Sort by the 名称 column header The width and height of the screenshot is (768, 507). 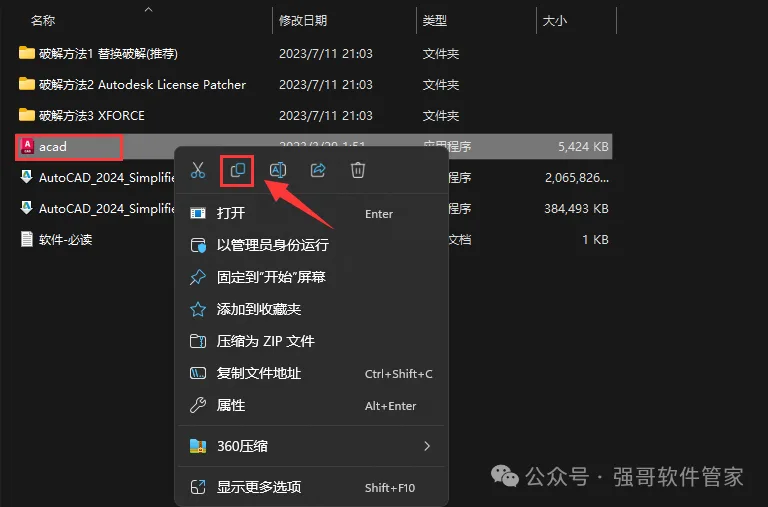coord(43,21)
